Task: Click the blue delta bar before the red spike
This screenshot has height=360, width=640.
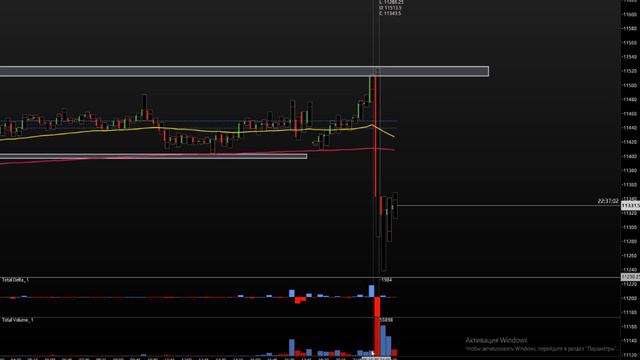Action: 371,291
